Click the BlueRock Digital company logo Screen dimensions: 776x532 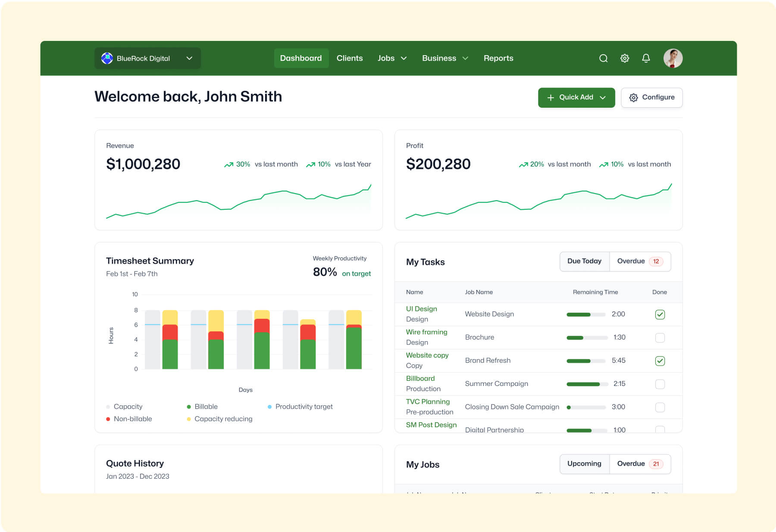coord(106,58)
